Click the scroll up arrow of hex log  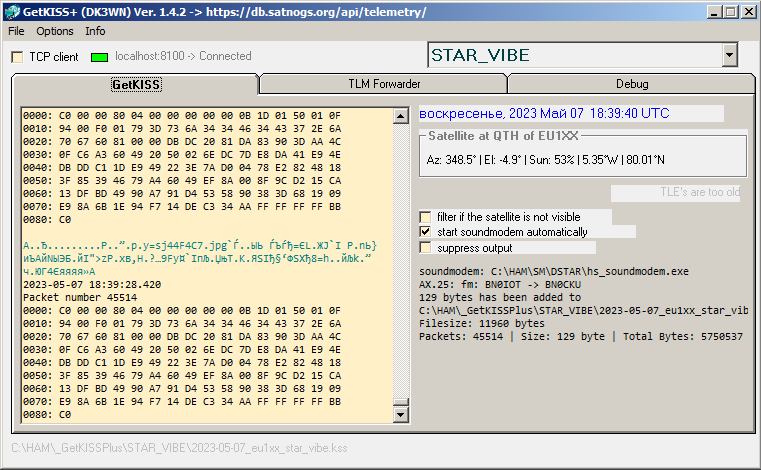tap(400, 116)
